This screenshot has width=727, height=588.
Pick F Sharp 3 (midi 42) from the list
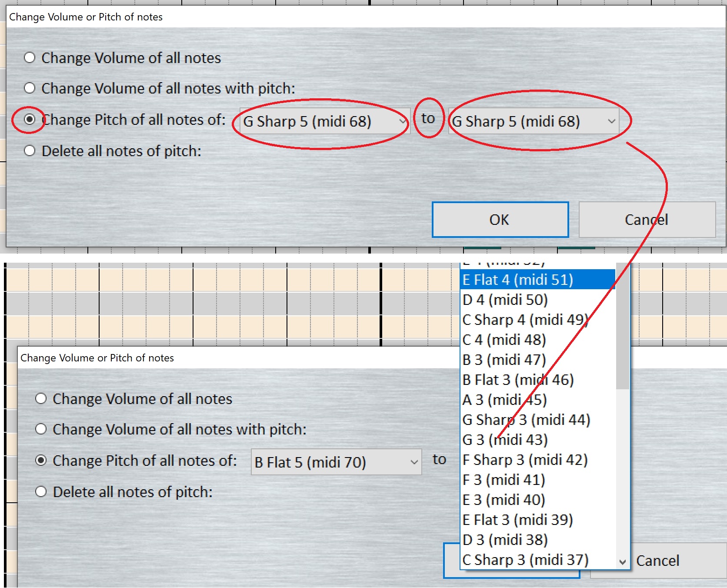point(537,460)
